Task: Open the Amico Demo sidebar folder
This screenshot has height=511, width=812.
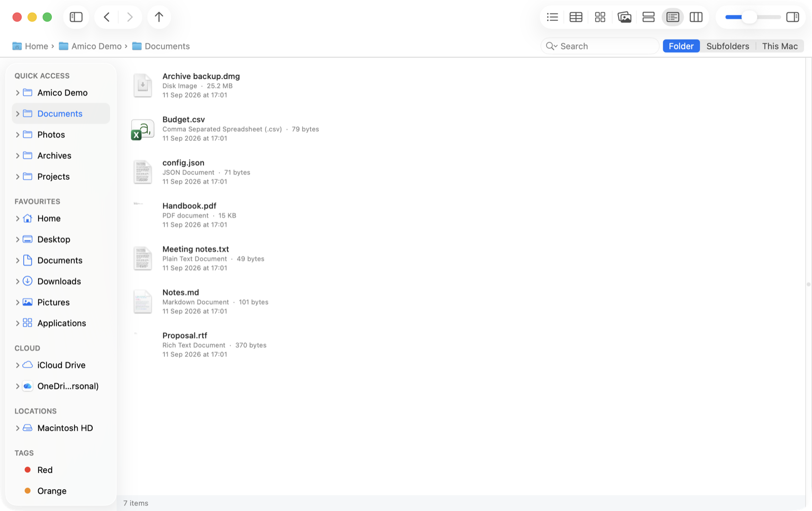Action: pyautogui.click(x=61, y=93)
